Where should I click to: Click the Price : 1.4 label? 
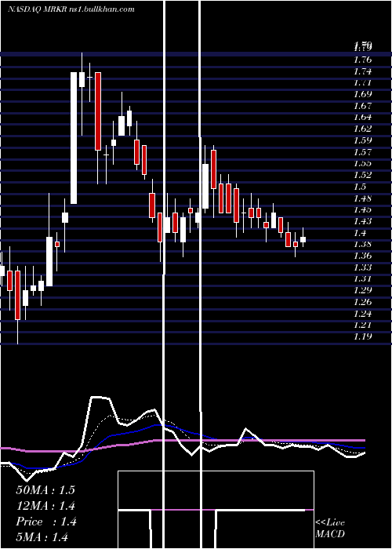coord(45,522)
